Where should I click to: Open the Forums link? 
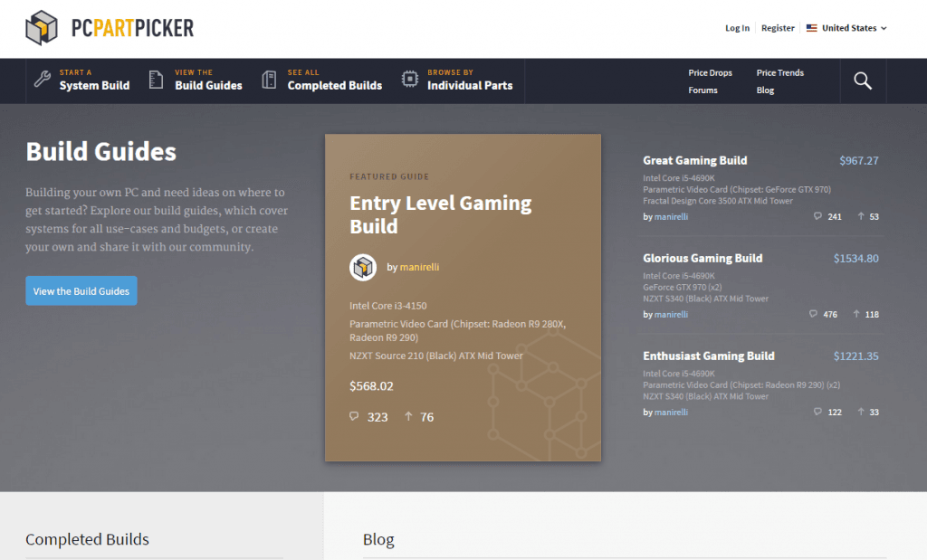click(x=702, y=90)
